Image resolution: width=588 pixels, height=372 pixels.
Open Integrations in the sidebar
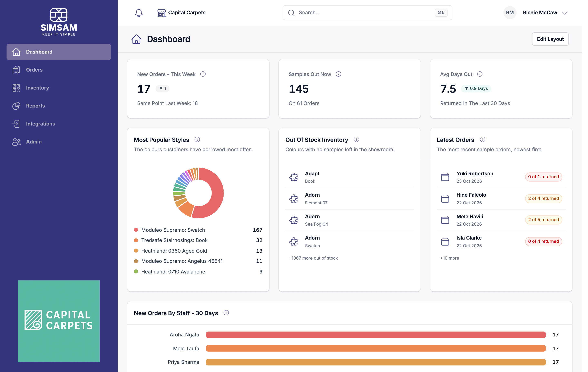[59, 124]
